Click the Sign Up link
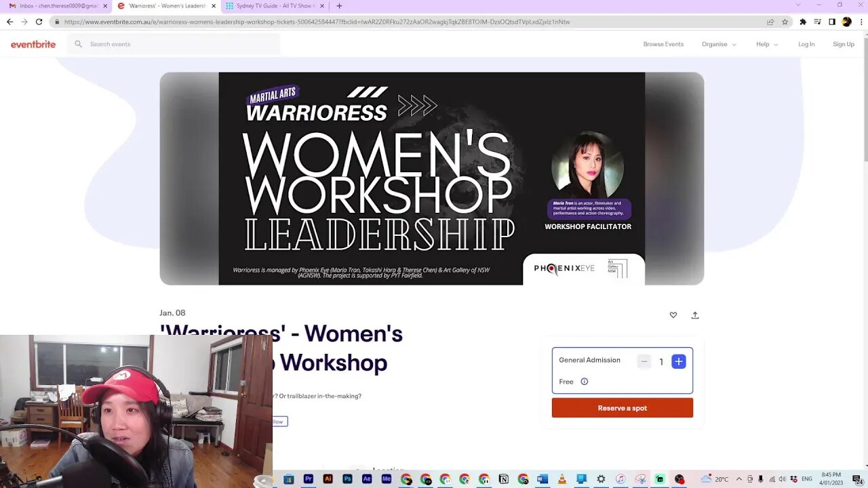Screen dimensions: 868x488 [844, 44]
